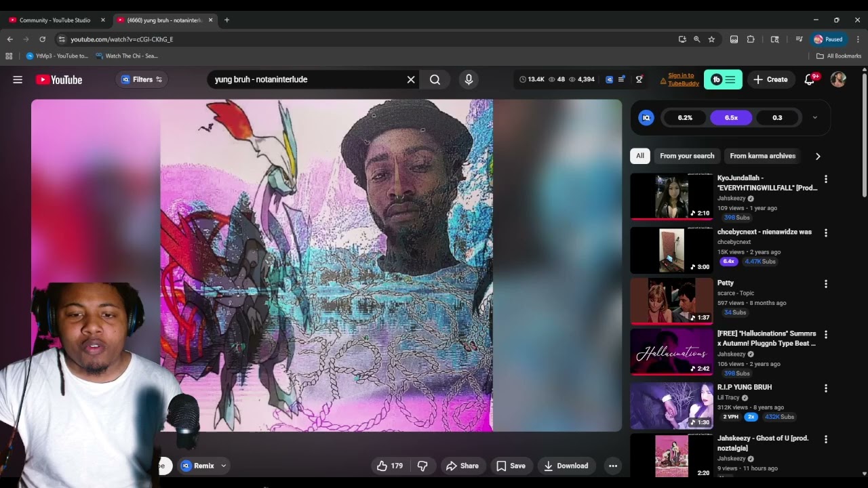868x488 pixels.
Task: Clear the search box with X
Action: (x=410, y=79)
